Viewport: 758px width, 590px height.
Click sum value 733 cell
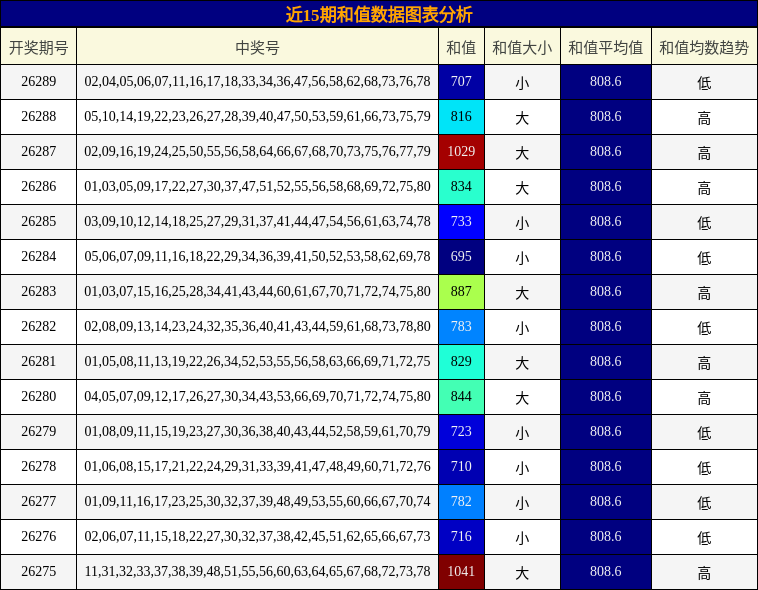[461, 221]
